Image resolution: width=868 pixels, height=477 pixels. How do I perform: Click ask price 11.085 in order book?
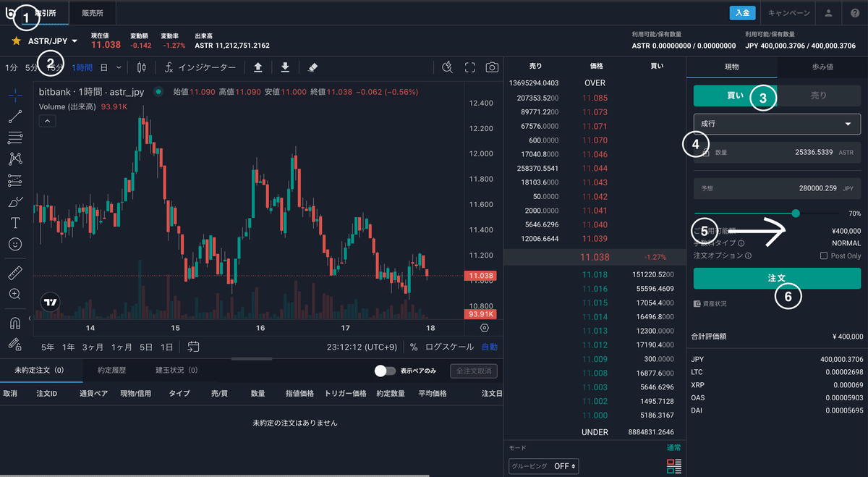pos(595,98)
